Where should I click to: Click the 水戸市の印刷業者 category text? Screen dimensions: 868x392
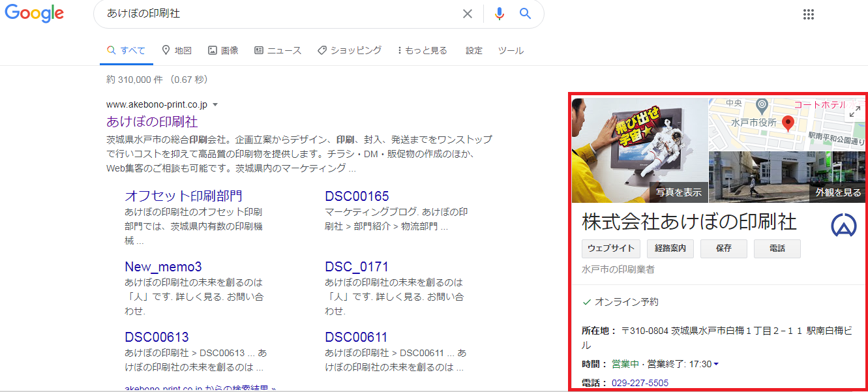pos(618,269)
